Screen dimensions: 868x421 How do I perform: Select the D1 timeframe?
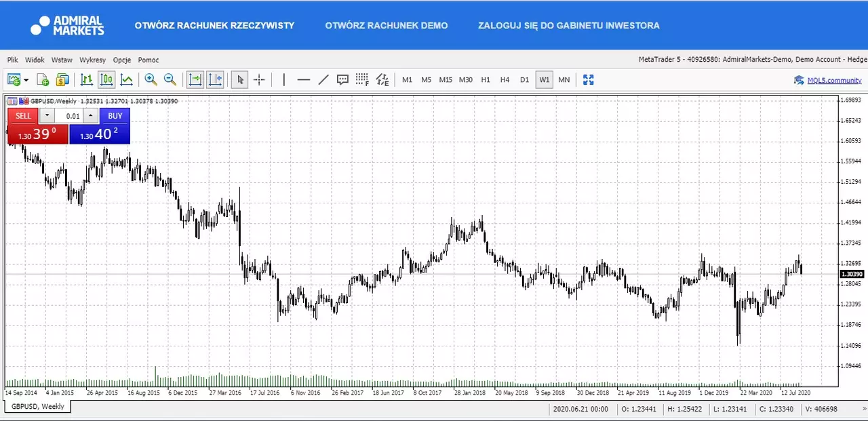(x=524, y=79)
